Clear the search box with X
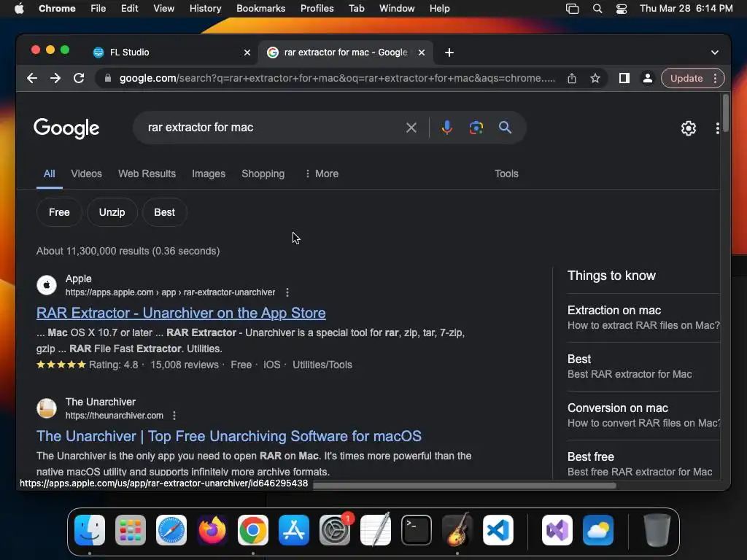747x560 pixels. [411, 128]
